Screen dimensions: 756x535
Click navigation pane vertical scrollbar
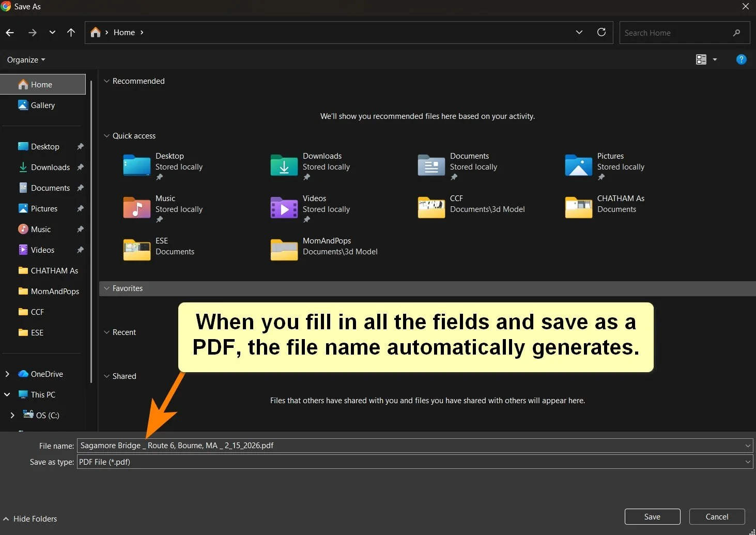pyautogui.click(x=91, y=232)
